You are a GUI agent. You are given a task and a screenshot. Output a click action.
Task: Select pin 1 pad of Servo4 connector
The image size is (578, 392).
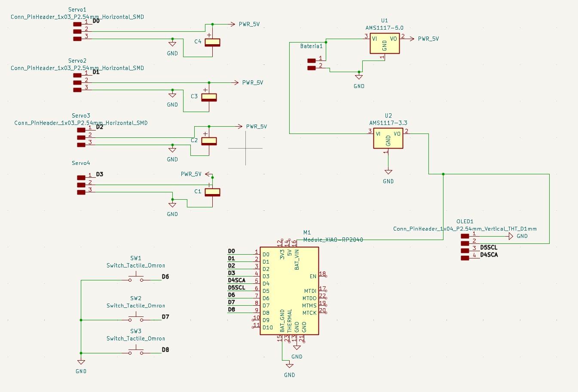tap(81, 177)
